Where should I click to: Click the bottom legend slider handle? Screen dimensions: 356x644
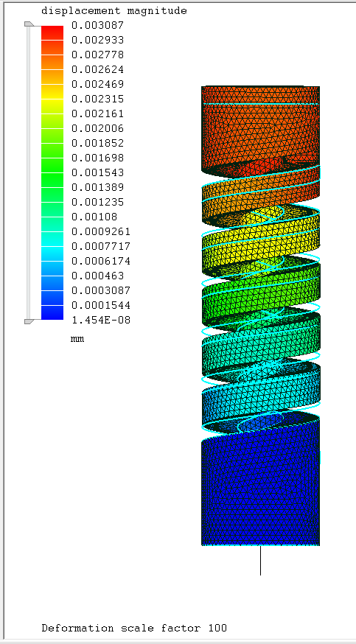point(29,321)
